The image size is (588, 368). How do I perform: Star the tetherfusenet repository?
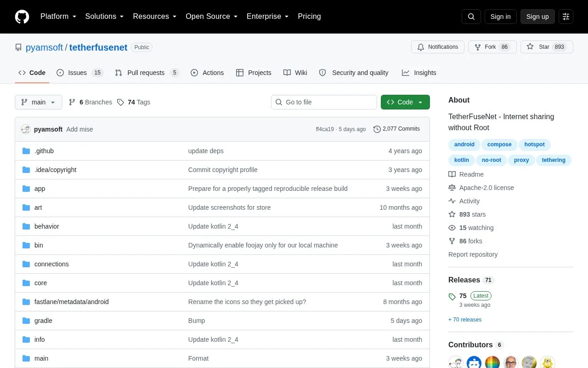547,47
